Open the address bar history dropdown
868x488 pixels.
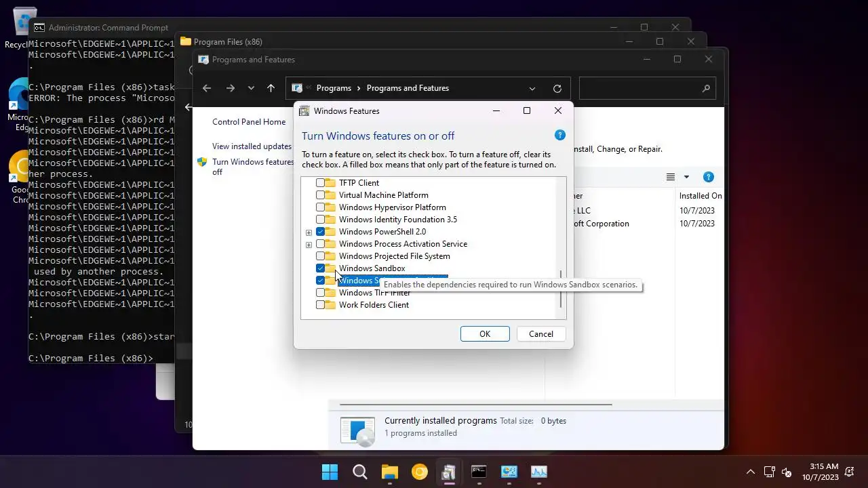point(532,88)
